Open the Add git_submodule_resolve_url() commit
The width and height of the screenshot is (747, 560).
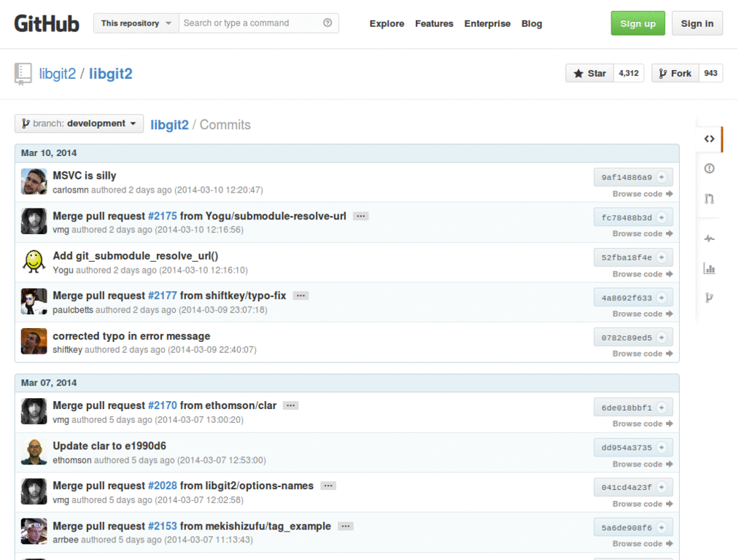pyautogui.click(x=135, y=256)
